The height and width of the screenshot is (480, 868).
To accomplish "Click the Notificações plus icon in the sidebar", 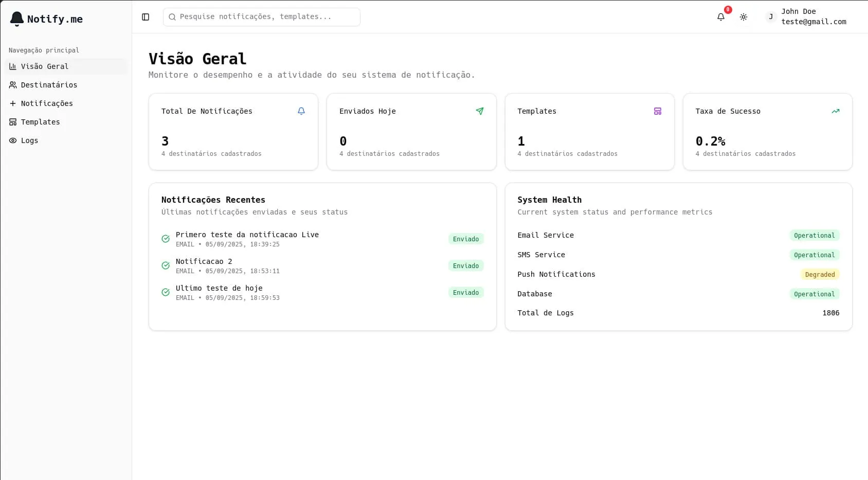I will [13, 103].
